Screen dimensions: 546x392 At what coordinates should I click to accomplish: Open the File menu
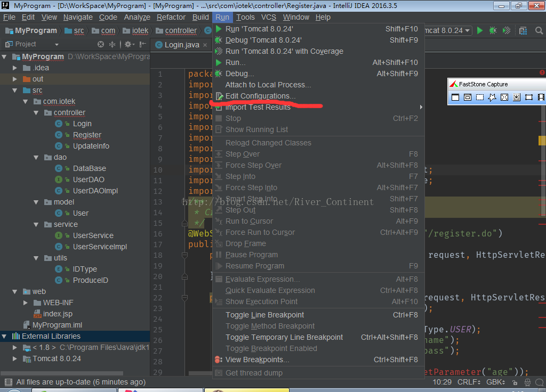tap(9, 17)
